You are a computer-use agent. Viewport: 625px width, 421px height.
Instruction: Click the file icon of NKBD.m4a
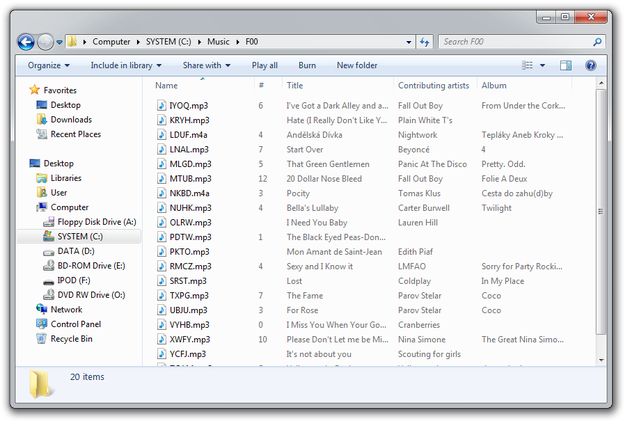click(x=161, y=193)
